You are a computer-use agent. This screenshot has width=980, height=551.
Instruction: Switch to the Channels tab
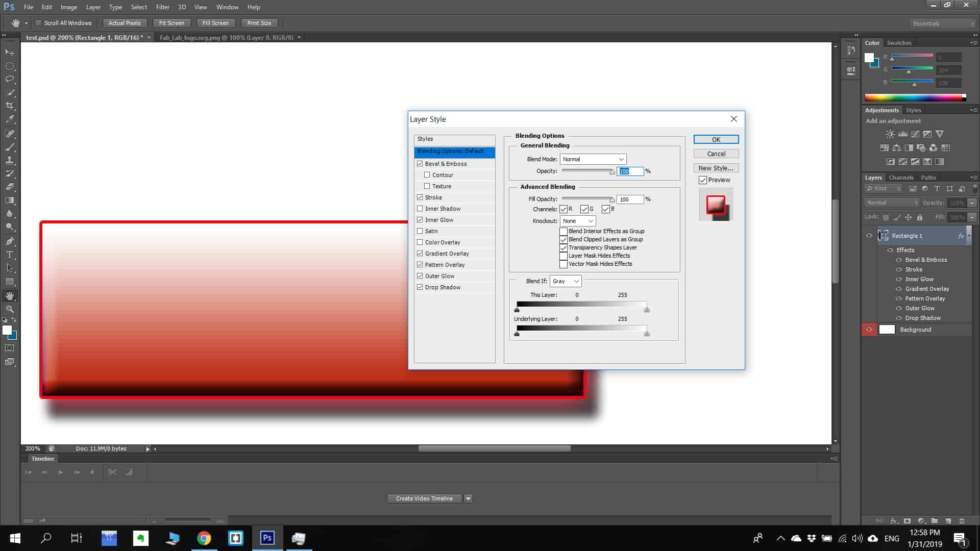click(x=901, y=178)
